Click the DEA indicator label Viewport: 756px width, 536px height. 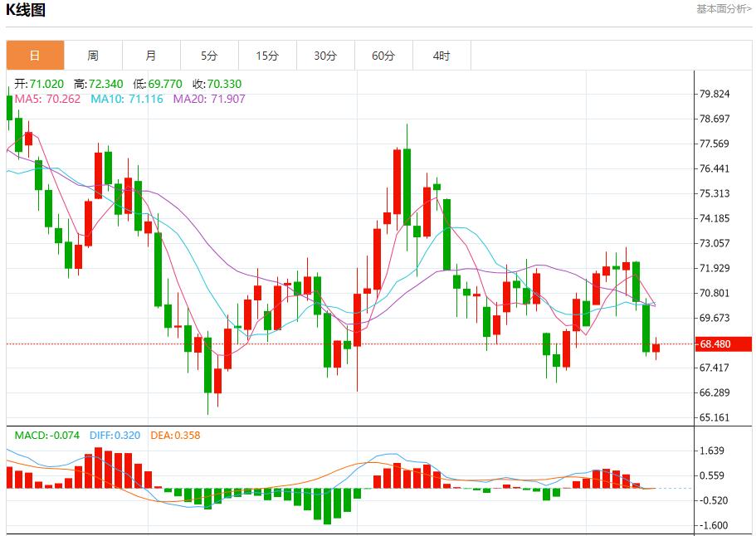[175, 435]
